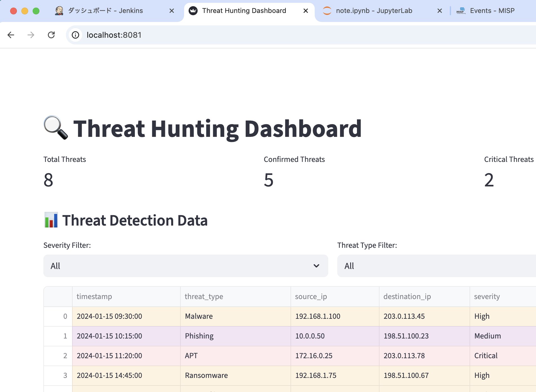Sort the table by the timestamp column header
536x392 pixels.
(94, 296)
